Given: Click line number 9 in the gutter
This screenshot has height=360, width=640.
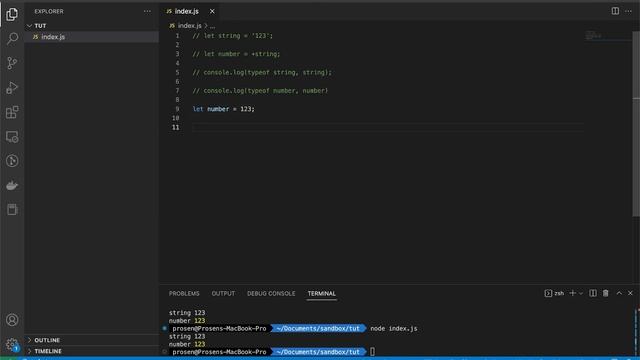Looking at the screenshot, I should tap(177, 109).
